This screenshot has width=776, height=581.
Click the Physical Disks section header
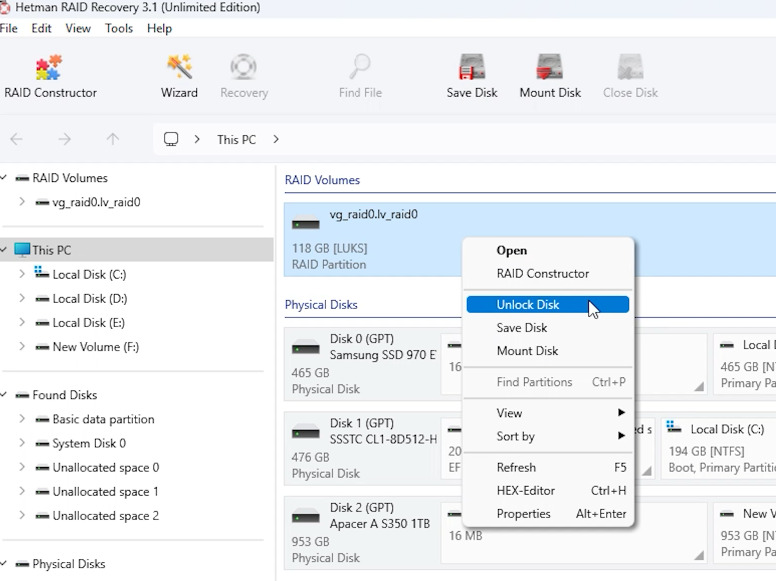(x=321, y=305)
